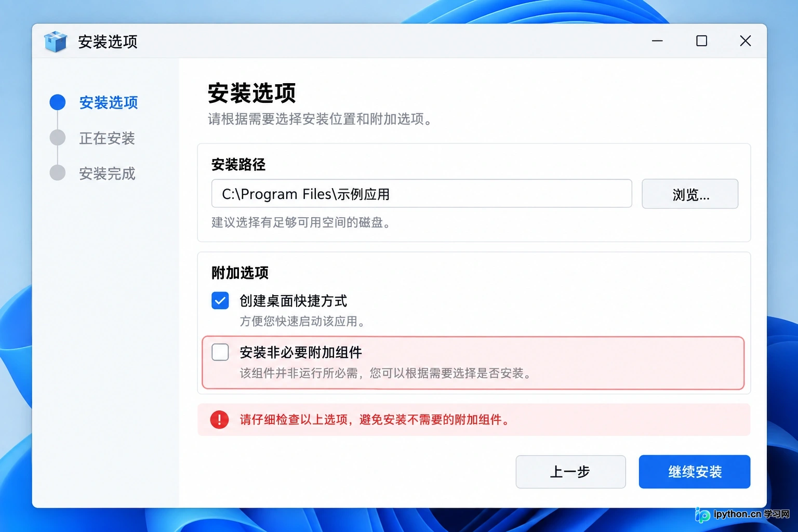The width and height of the screenshot is (798, 532).
Task: Click the 创建桌面快捷方式 label text
Action: coord(293,301)
